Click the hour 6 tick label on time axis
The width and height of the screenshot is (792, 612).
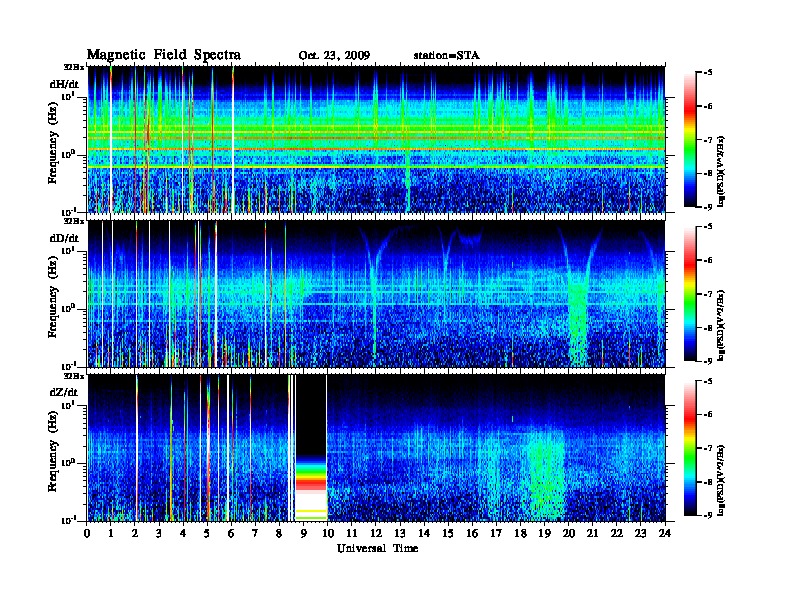point(231,533)
